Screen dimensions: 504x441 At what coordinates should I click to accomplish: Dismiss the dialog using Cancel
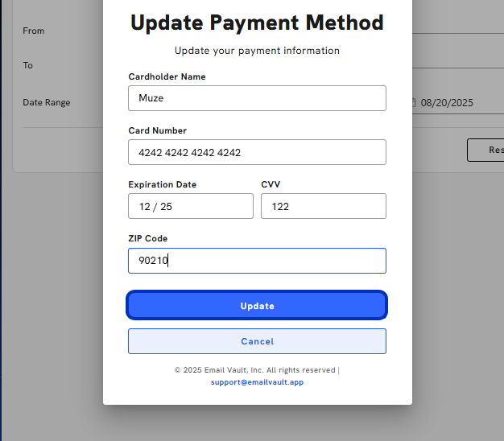tap(257, 341)
